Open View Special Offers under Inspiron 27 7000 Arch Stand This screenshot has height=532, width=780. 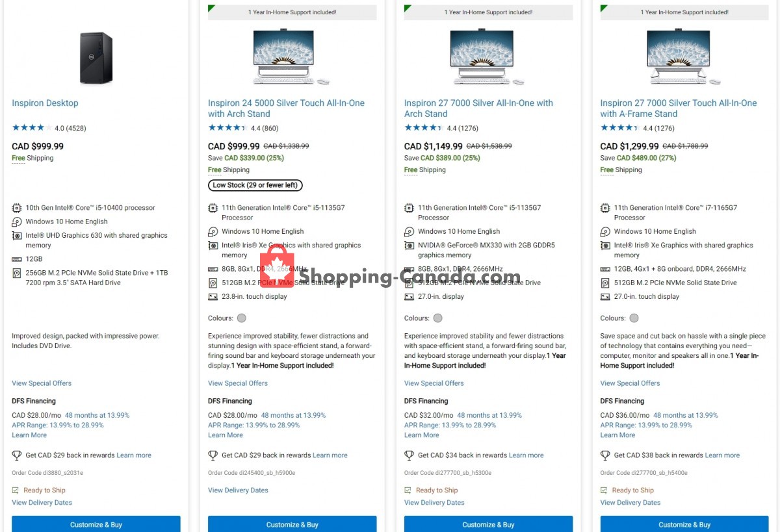coord(434,383)
